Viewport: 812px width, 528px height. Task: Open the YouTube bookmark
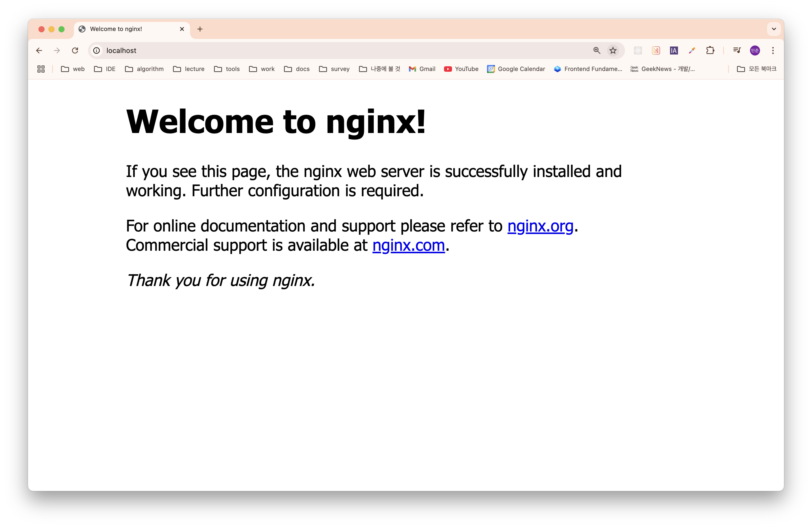pos(461,69)
